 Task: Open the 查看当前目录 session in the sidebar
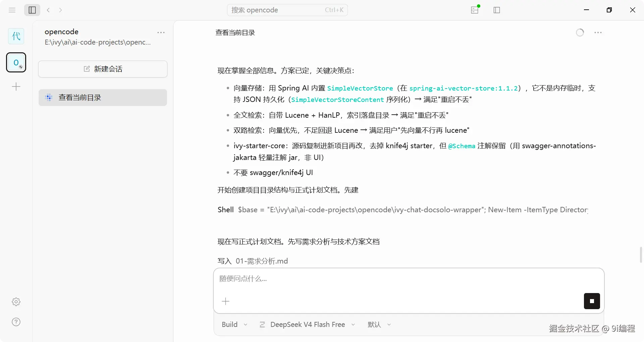[x=103, y=98]
